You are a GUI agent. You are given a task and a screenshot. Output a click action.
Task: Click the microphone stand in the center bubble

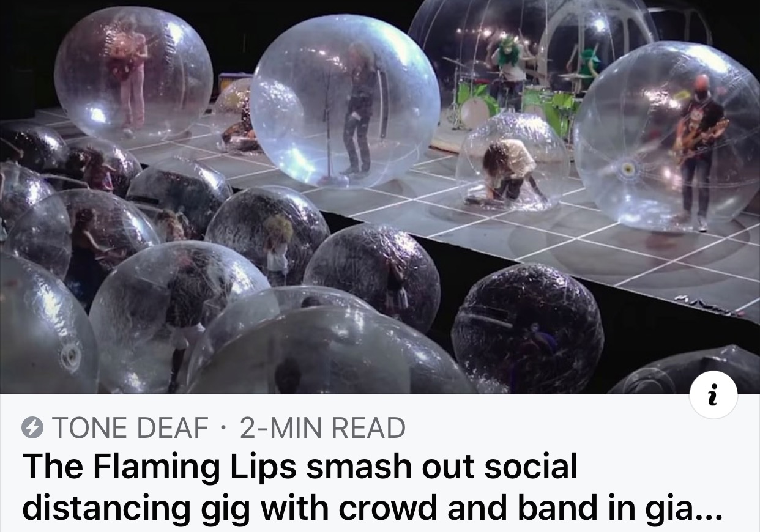point(328,122)
